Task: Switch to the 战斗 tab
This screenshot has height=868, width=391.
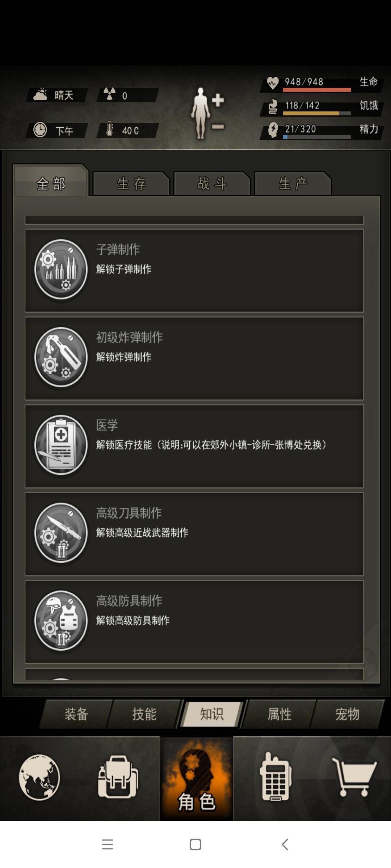Action: [x=212, y=184]
